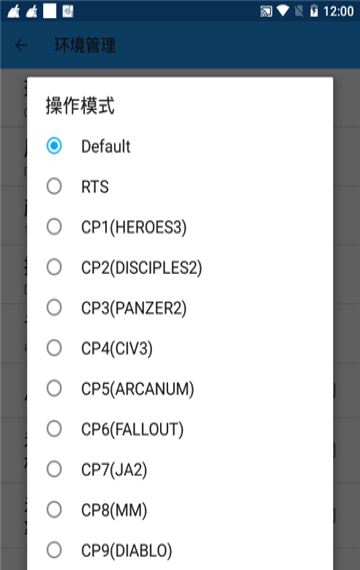Choose CP5(ARCANUM) radio button
Screen dimensions: 360x570
pyautogui.click(x=180, y=389)
